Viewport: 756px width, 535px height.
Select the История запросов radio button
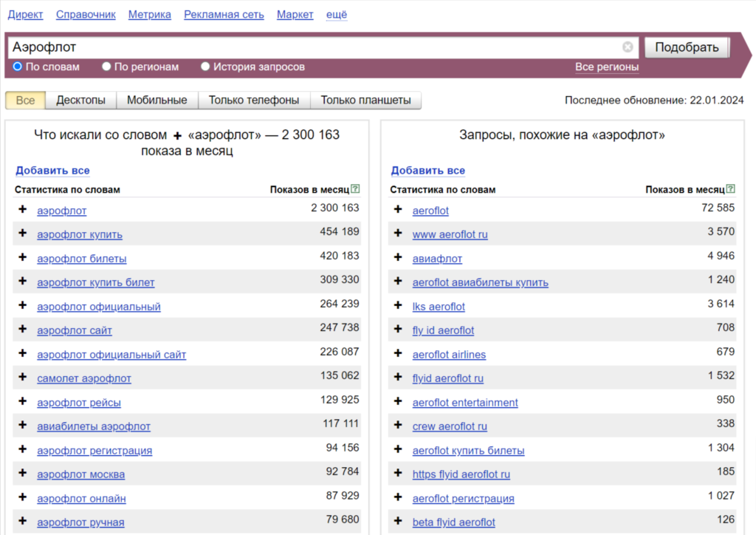(x=205, y=67)
